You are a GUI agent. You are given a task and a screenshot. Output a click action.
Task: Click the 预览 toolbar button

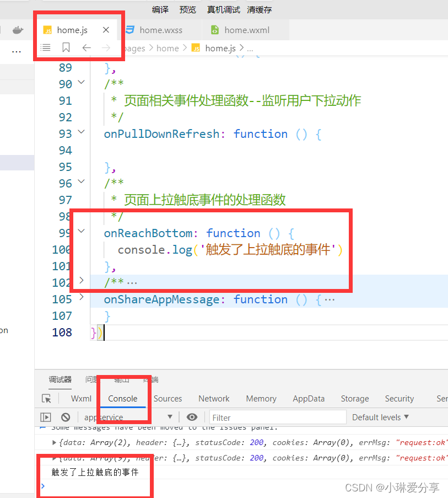click(x=187, y=9)
